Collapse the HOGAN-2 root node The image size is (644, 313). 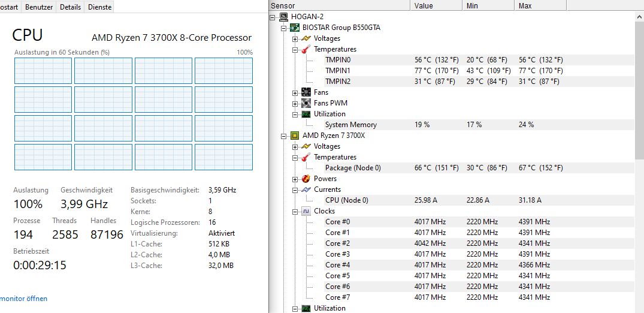pos(273,17)
